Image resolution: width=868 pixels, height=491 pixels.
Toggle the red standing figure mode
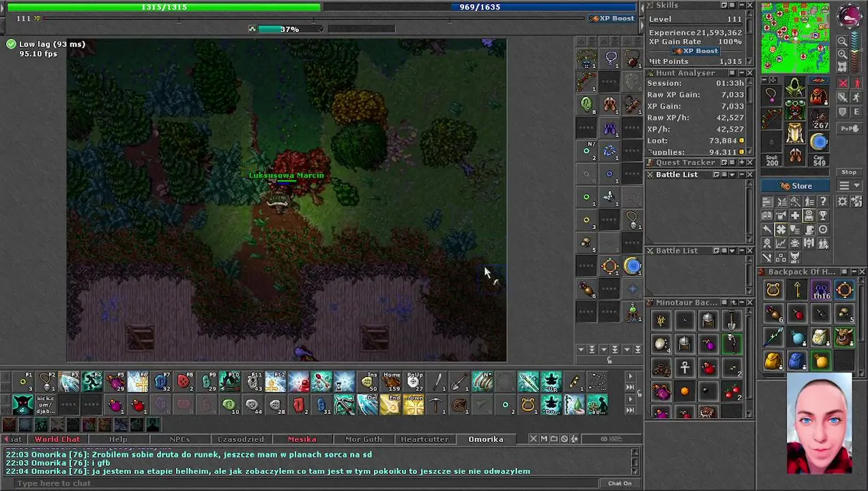[856, 83]
